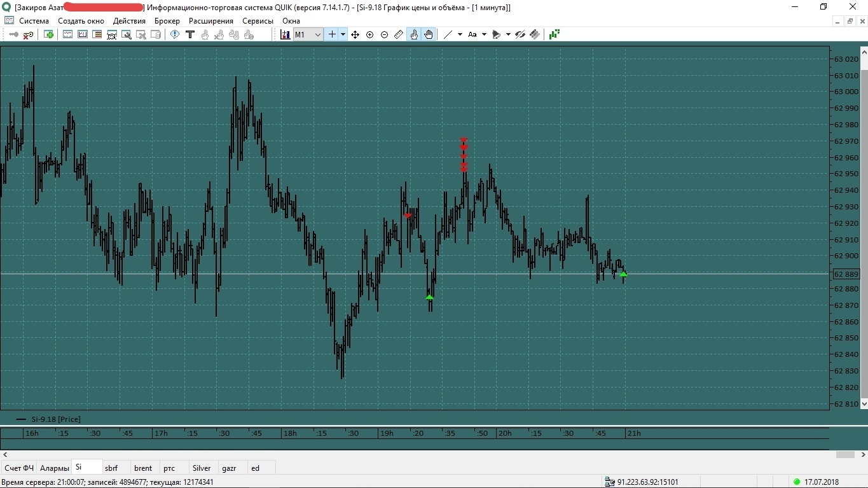868x488 pixels.
Task: Open the Брокер menu
Action: click(x=167, y=21)
